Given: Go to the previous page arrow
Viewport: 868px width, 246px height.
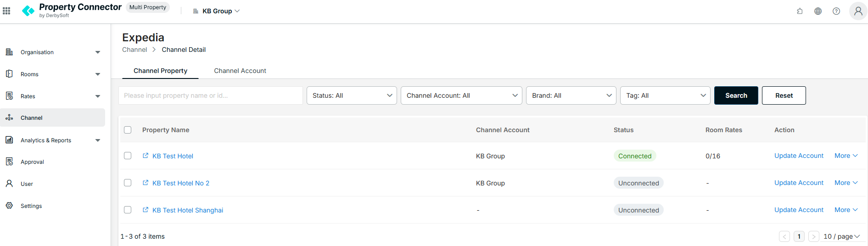Looking at the screenshot, I should pos(784,236).
